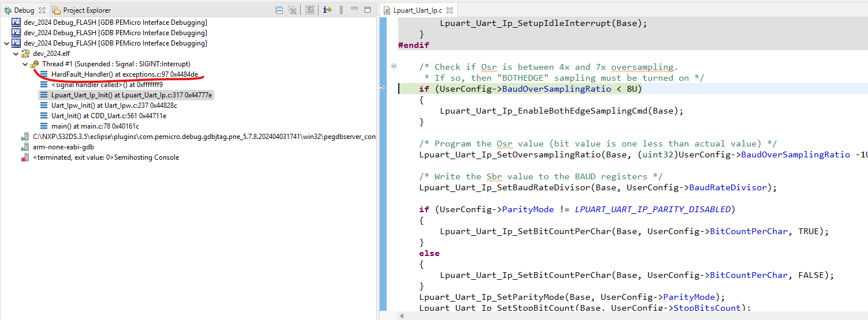Click frame icon beside Lpuart_Uart_Ip_Init()
This screenshot has width=868, height=320.
[x=44, y=95]
